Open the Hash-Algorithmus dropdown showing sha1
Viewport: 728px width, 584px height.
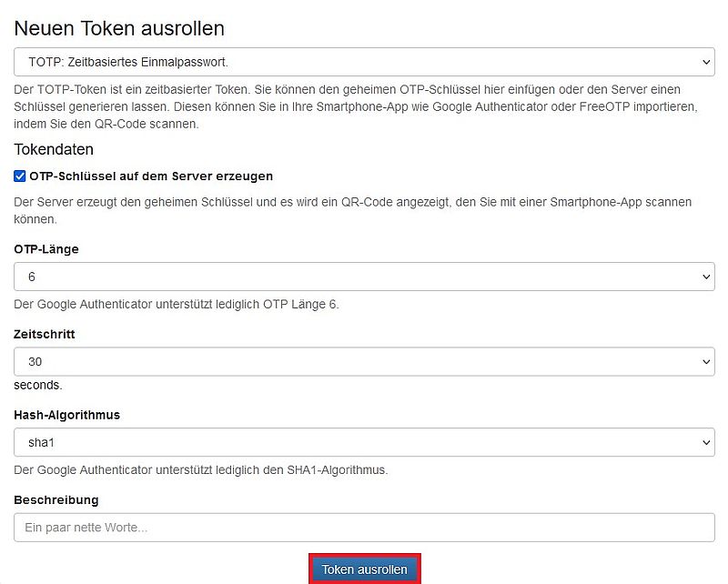click(x=364, y=442)
